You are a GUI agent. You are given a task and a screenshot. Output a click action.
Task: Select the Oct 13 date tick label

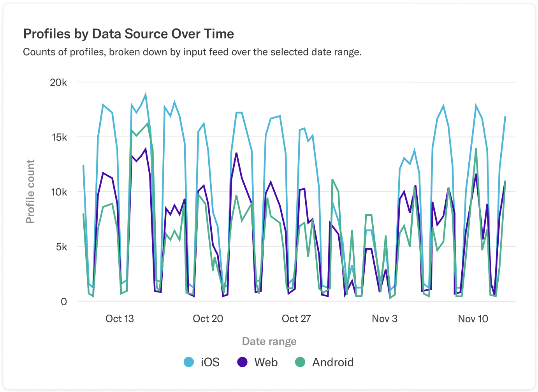click(120, 319)
